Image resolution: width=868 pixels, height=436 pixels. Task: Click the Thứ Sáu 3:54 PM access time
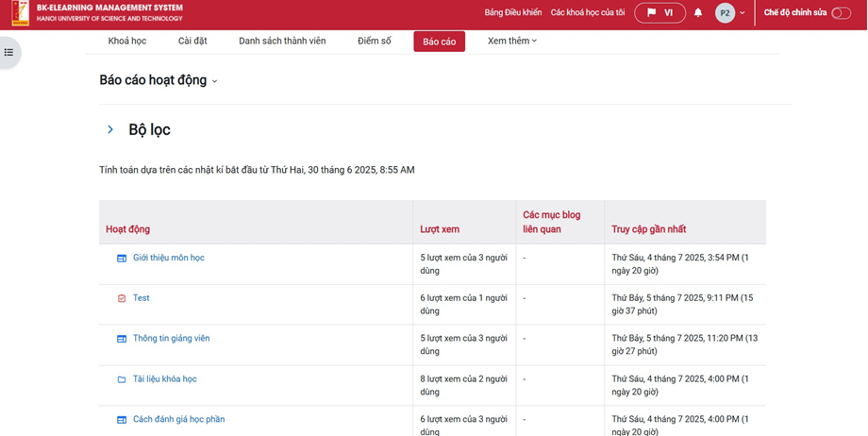pyautogui.click(x=680, y=264)
